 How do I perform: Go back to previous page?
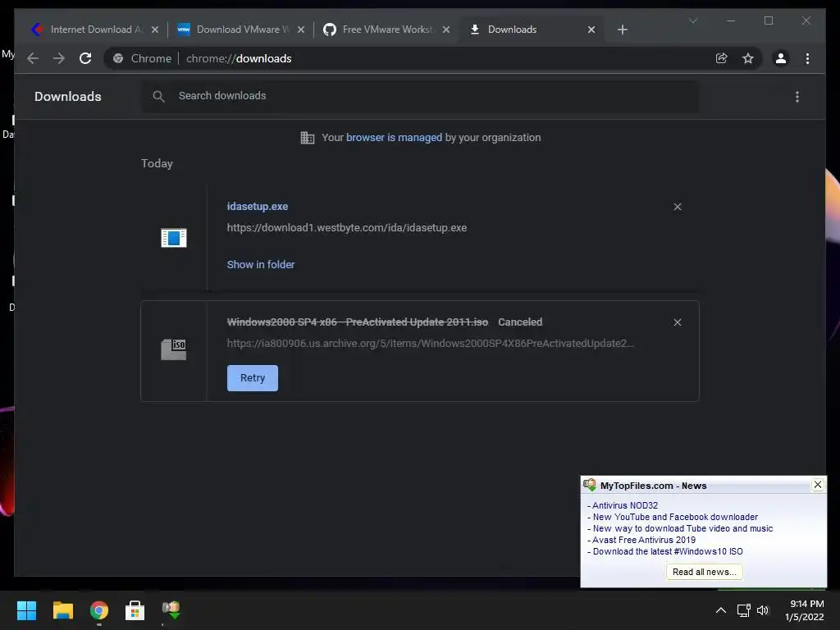click(33, 58)
